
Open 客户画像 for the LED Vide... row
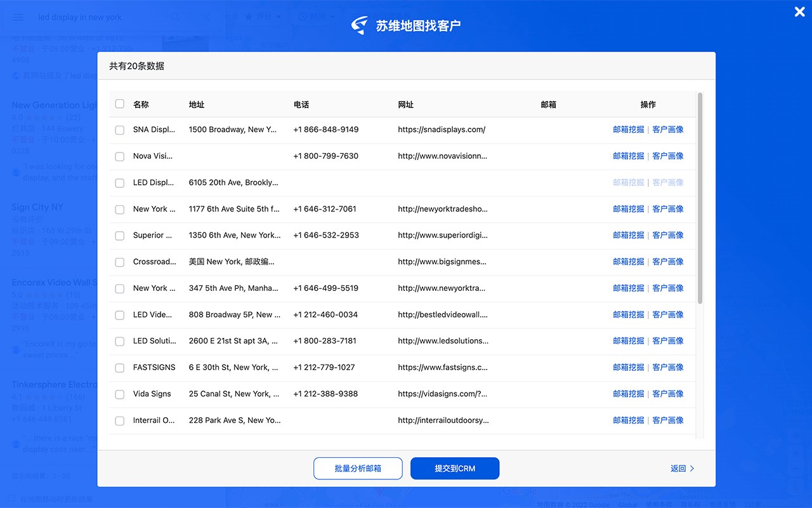tap(668, 314)
